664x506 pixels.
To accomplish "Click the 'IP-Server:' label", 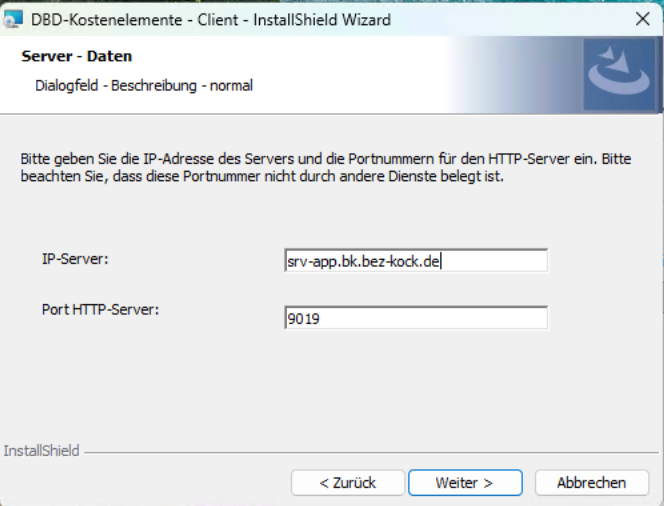I will click(75, 259).
